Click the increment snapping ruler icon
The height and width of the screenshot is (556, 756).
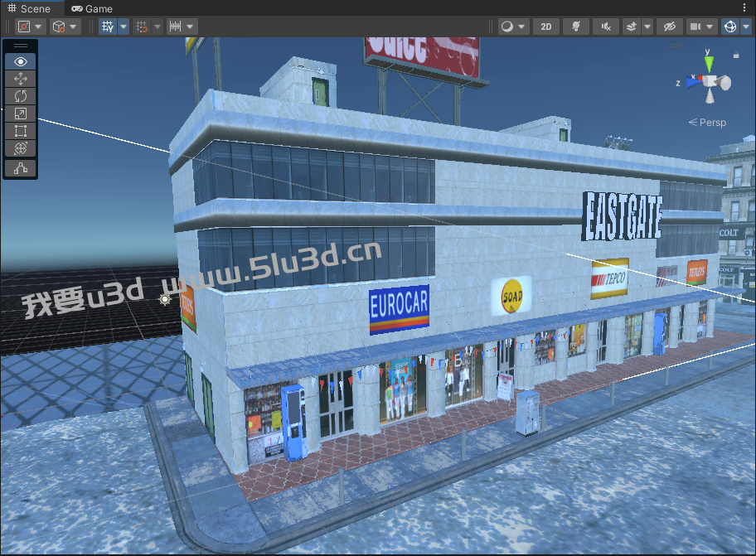coord(176,27)
